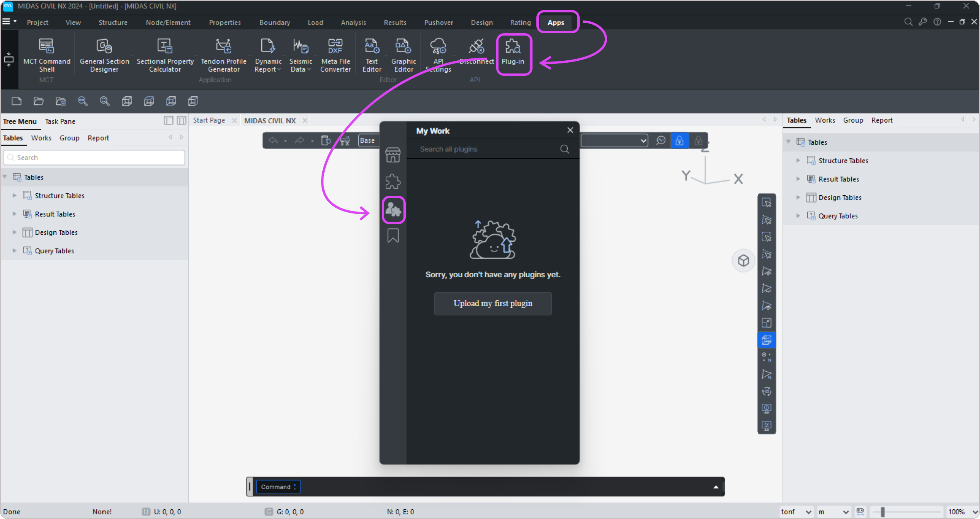Viewport: 980px width, 519px height.
Task: Open the MCT Command Shell
Action: click(x=47, y=55)
